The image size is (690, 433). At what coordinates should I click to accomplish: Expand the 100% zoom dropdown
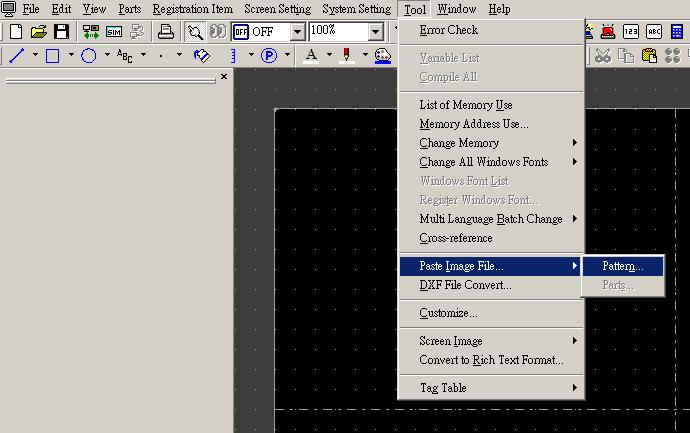tap(376, 32)
